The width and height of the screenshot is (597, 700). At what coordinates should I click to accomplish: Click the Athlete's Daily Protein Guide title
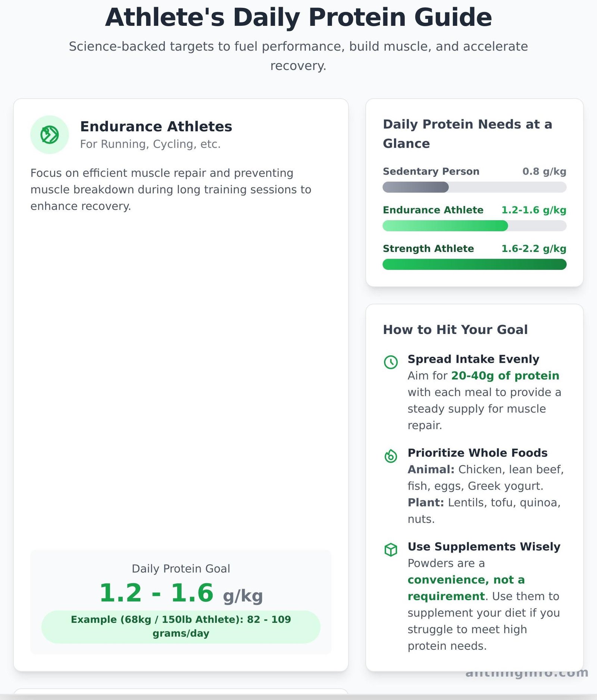point(298,18)
